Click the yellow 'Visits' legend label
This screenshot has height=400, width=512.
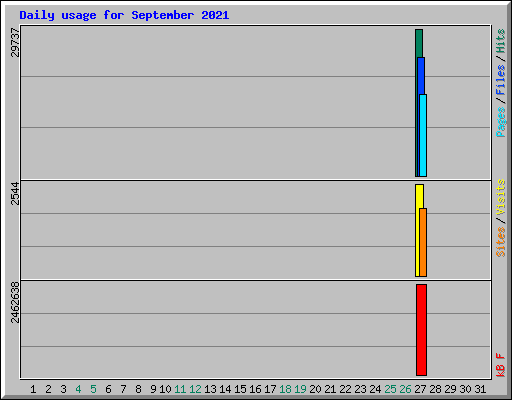pos(500,198)
